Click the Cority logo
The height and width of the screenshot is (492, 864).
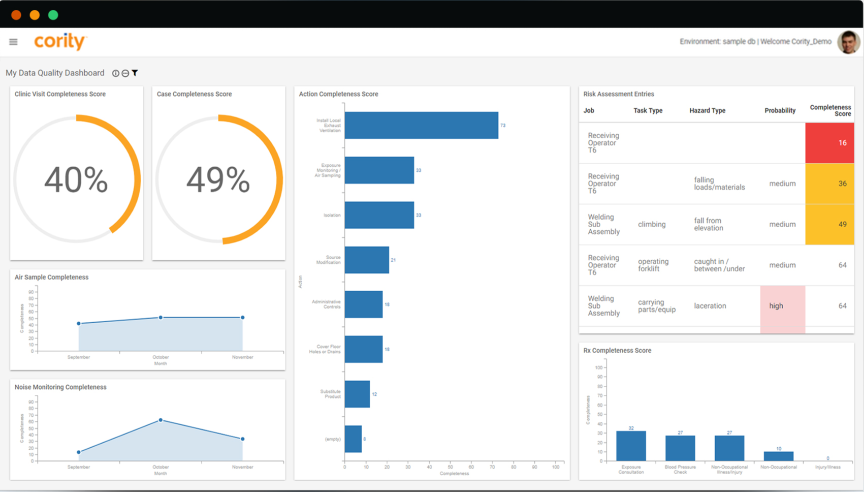[x=60, y=42]
